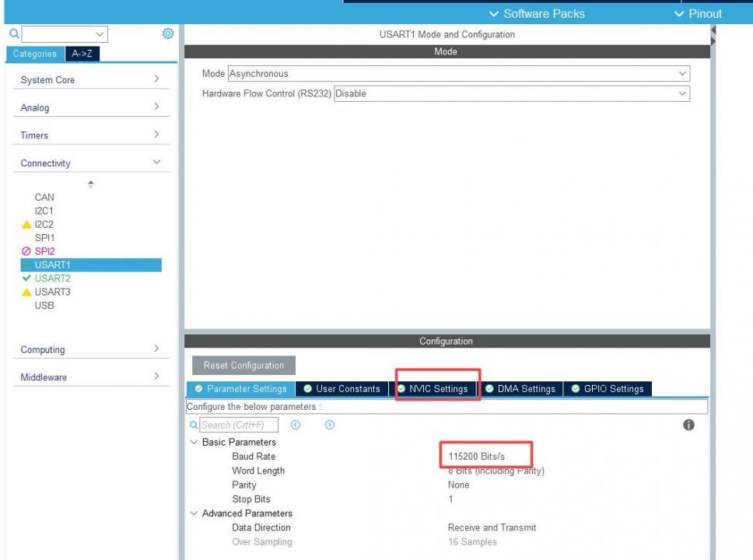Click the up-down arrow handle above the CAN list

(x=90, y=184)
